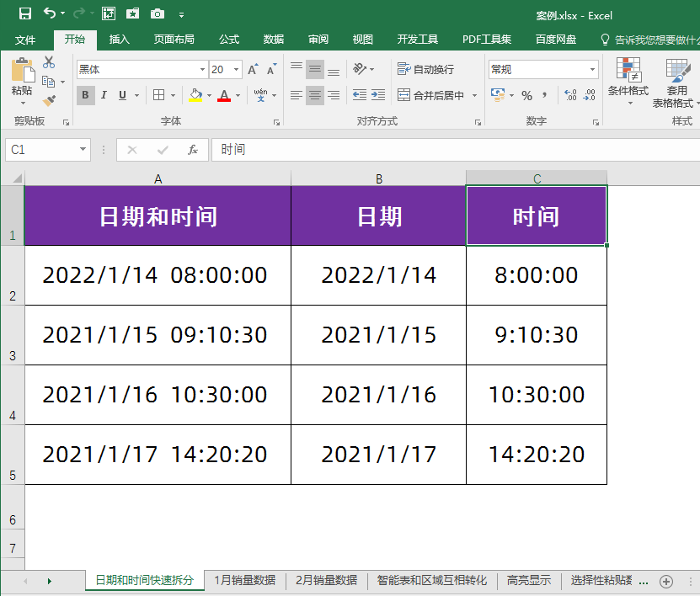Screen dimensions: 700x596
Task: Align text to the right
Action: (333, 95)
